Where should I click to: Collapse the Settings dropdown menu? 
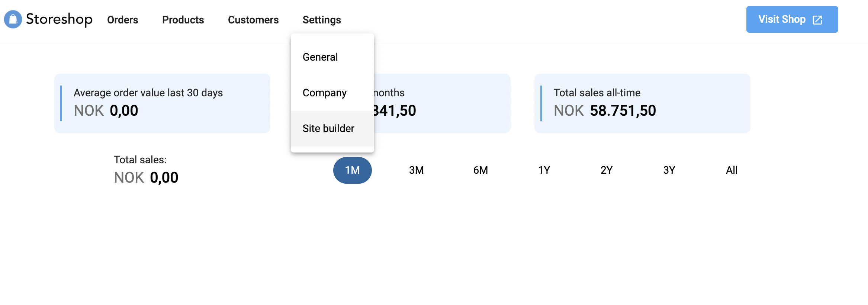(322, 20)
